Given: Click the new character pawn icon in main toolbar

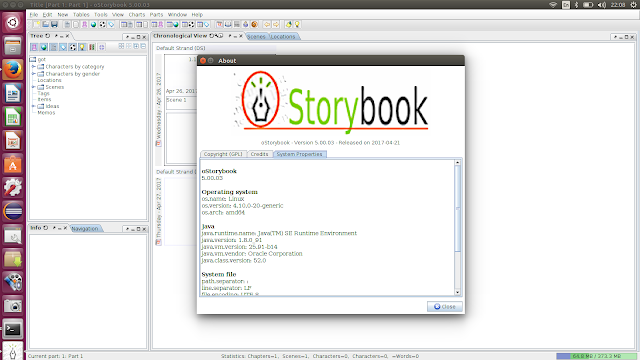Looking at the screenshot, I should (x=84, y=24).
